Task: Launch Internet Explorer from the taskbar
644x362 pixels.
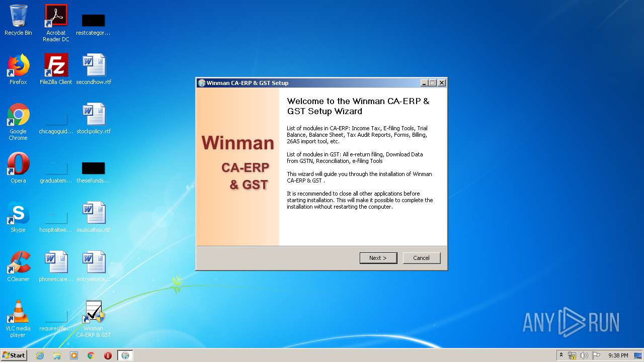Action: click(40, 355)
